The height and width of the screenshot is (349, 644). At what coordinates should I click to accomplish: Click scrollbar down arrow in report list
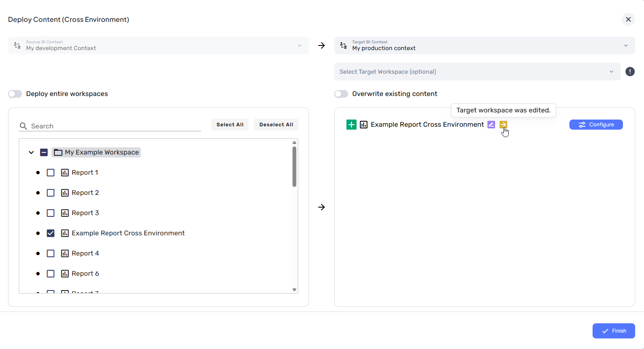point(294,290)
